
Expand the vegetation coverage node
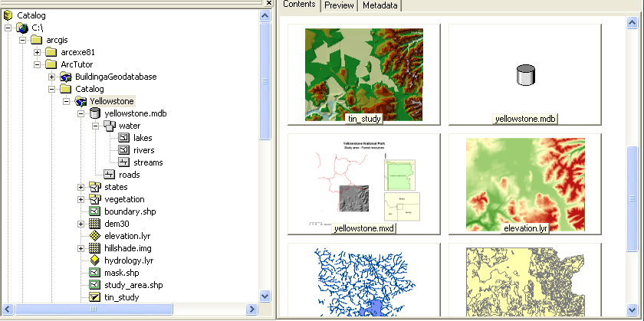[81, 199]
